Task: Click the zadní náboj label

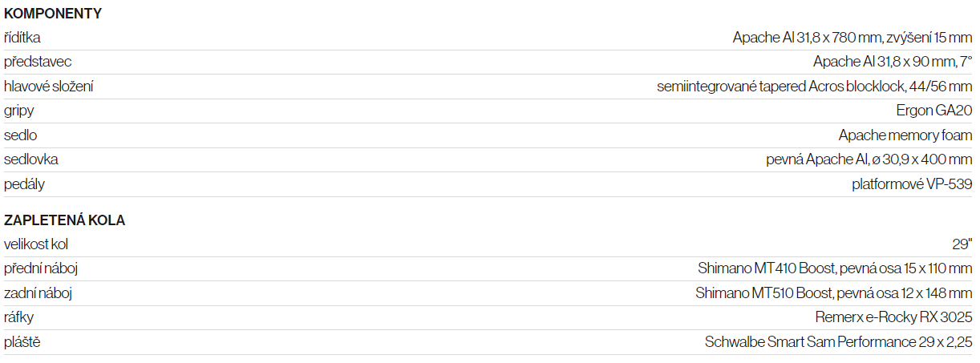Action: (x=38, y=293)
